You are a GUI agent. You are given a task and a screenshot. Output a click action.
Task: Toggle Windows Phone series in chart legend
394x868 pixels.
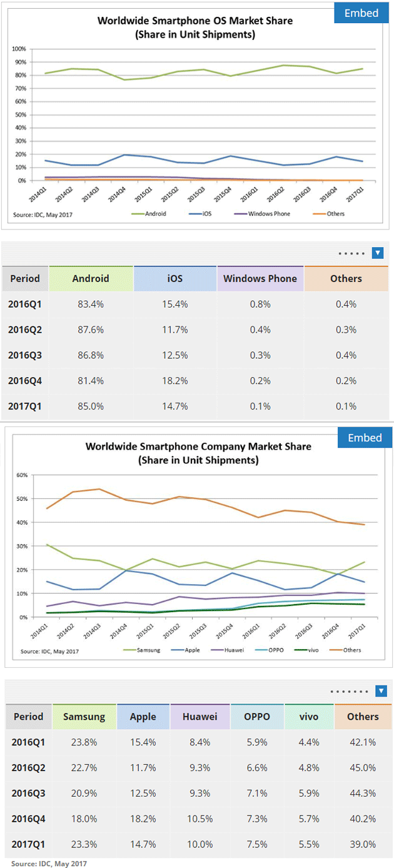pyautogui.click(x=269, y=214)
